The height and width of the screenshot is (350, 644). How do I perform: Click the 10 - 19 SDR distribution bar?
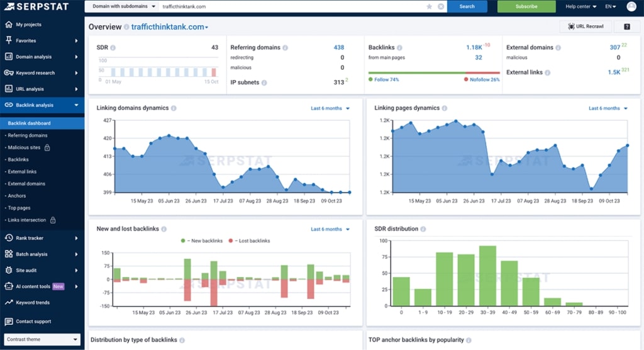click(445, 279)
